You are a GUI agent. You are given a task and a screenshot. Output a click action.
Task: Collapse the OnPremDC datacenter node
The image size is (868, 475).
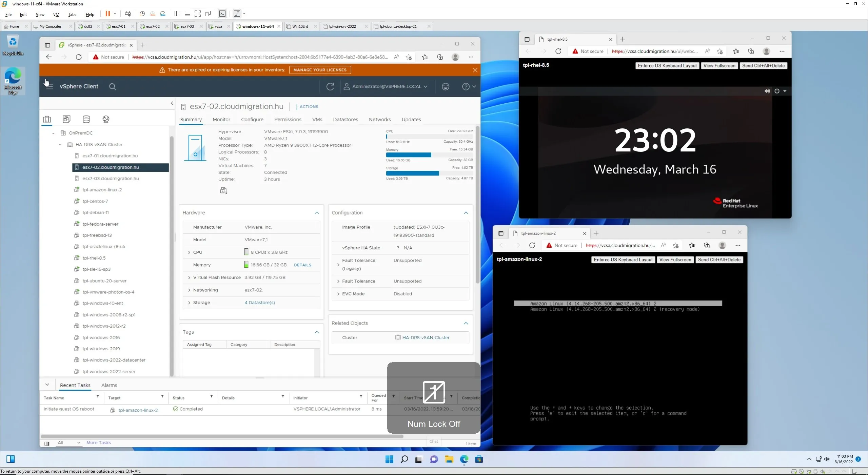click(53, 133)
